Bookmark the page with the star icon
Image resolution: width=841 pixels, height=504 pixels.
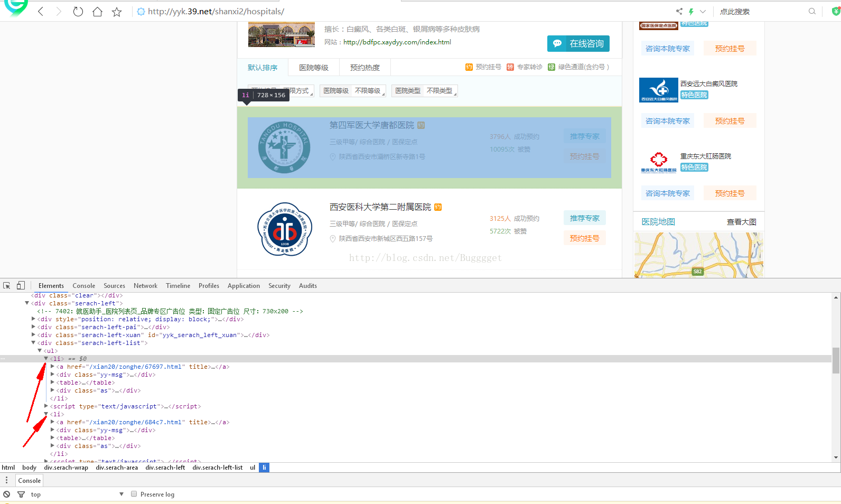pos(117,12)
